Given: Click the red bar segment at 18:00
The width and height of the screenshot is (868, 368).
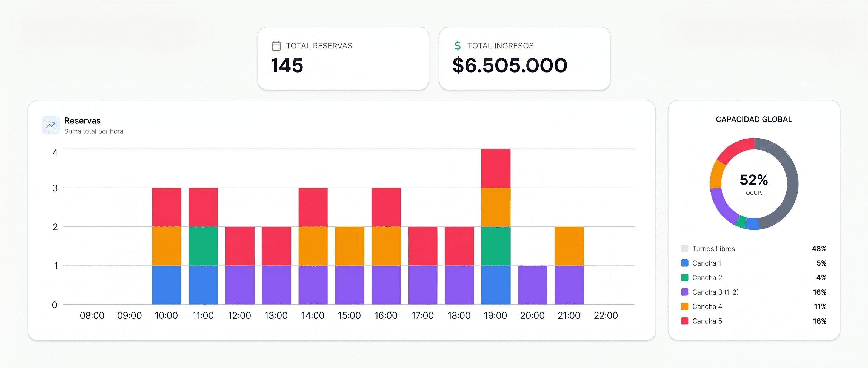Looking at the screenshot, I should [x=459, y=246].
